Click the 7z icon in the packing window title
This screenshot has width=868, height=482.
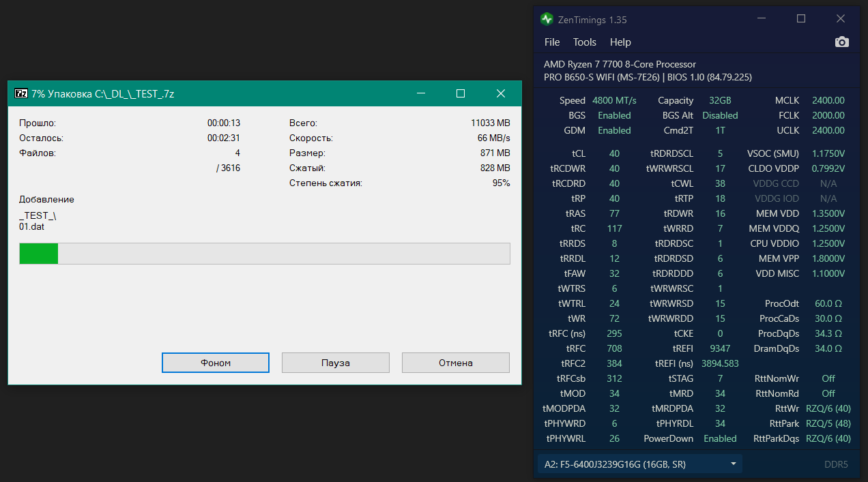pos(21,93)
